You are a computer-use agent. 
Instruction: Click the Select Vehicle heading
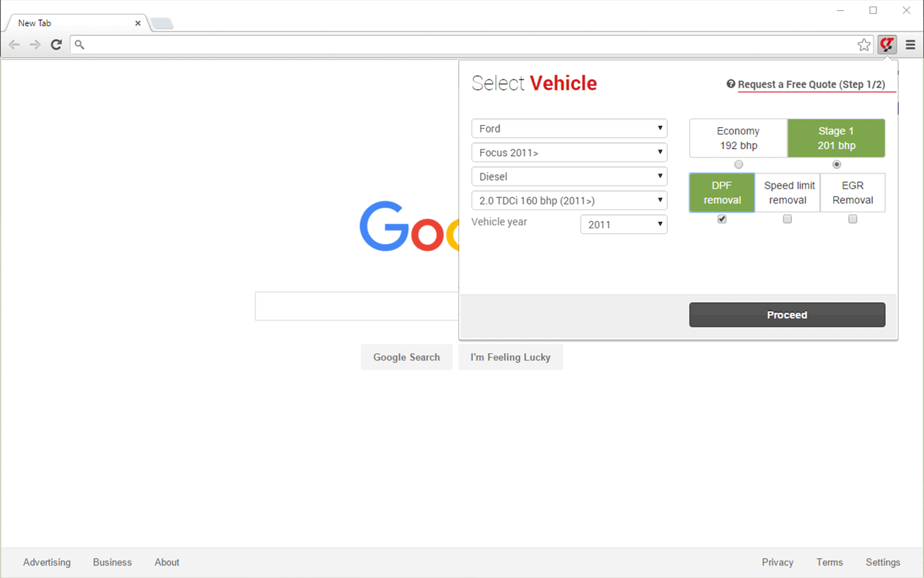point(534,83)
